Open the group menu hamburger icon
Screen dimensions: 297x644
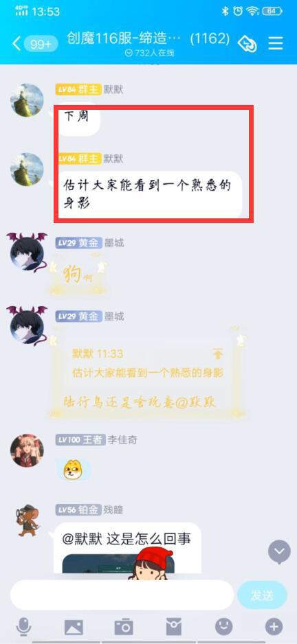coord(276,43)
